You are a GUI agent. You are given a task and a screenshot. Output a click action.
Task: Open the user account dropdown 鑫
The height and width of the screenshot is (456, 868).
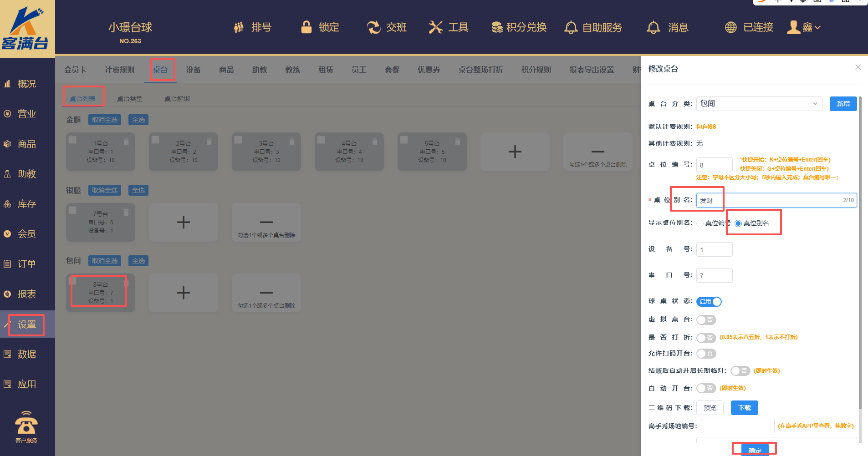804,27
